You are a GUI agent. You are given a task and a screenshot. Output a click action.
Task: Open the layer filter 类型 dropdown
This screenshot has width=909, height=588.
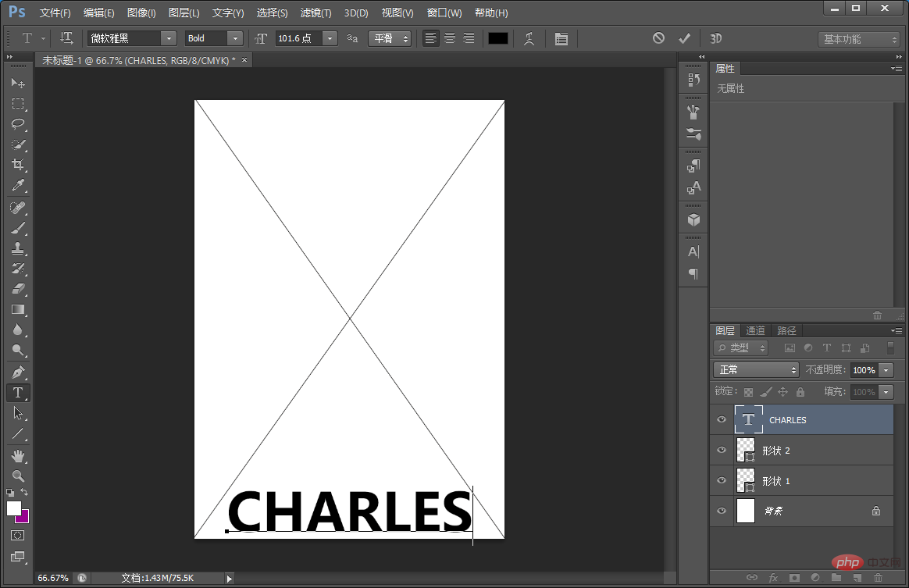click(x=740, y=348)
